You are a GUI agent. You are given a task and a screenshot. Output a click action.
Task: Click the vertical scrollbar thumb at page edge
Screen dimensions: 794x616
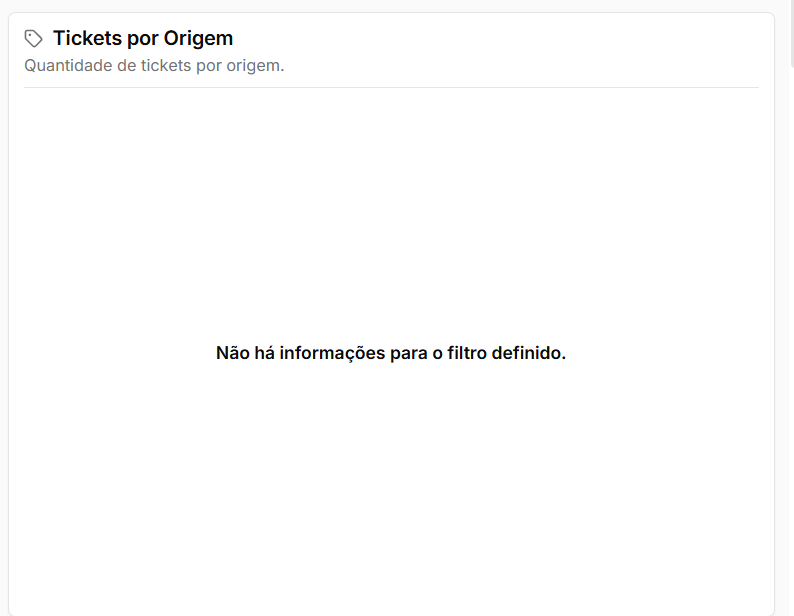(x=792, y=33)
